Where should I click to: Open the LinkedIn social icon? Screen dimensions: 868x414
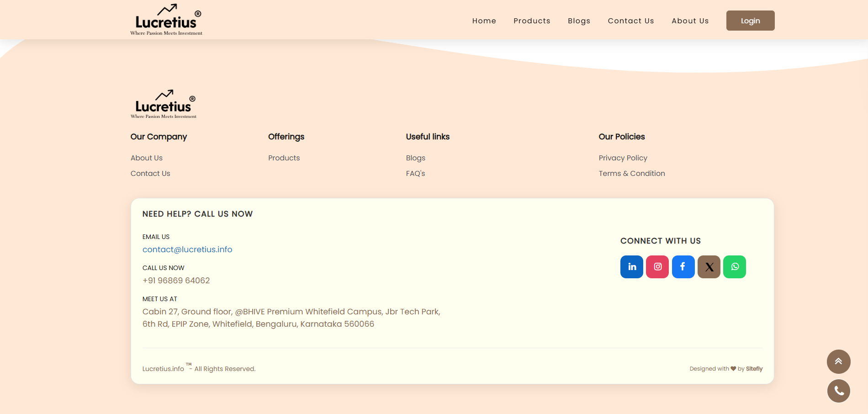pyautogui.click(x=632, y=267)
